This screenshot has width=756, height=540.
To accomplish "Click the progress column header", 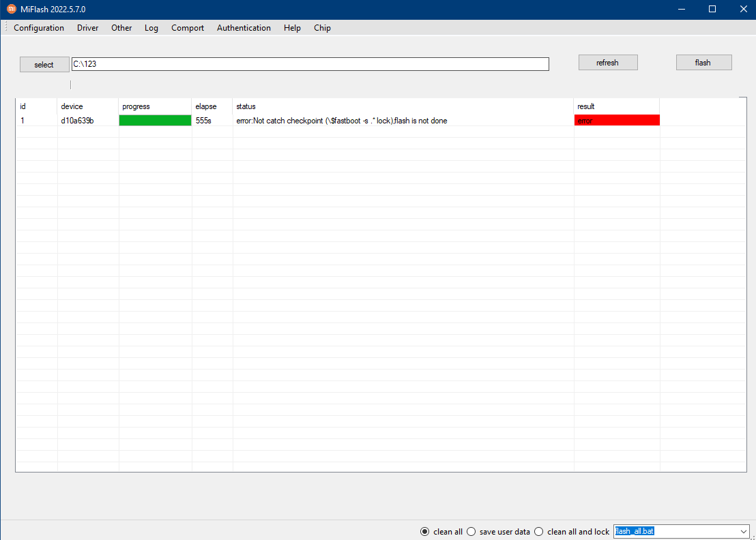I will click(155, 106).
